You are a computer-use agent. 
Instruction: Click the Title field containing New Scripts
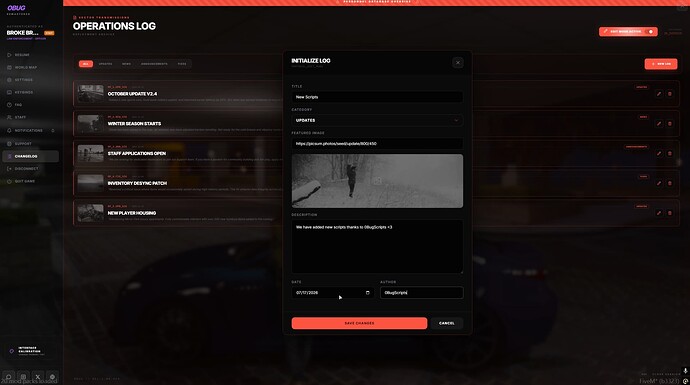pos(377,97)
